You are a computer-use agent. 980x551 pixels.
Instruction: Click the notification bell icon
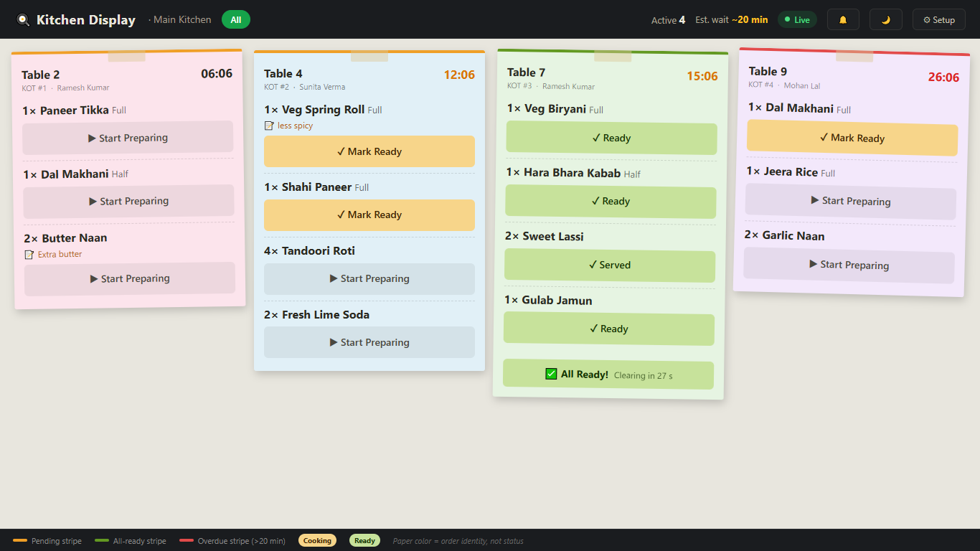pyautogui.click(x=843, y=19)
